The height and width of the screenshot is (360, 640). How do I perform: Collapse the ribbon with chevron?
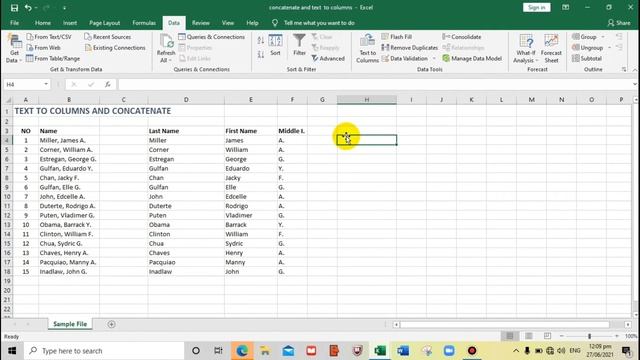click(635, 70)
